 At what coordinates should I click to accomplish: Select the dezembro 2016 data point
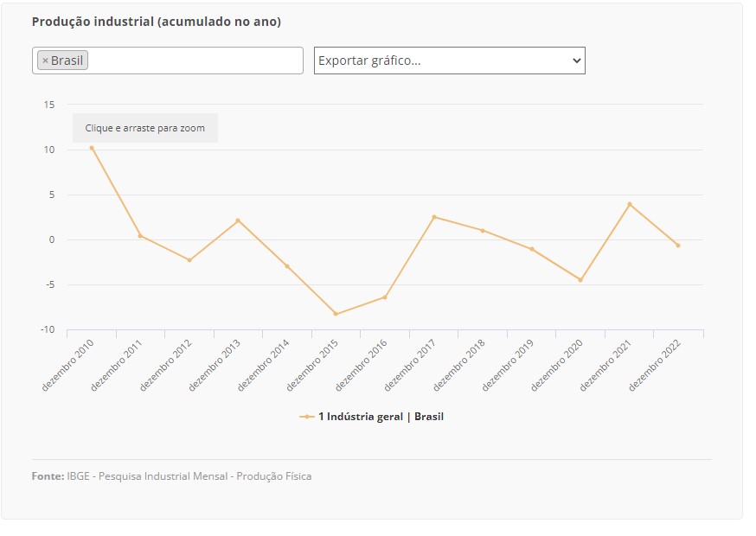tap(385, 297)
